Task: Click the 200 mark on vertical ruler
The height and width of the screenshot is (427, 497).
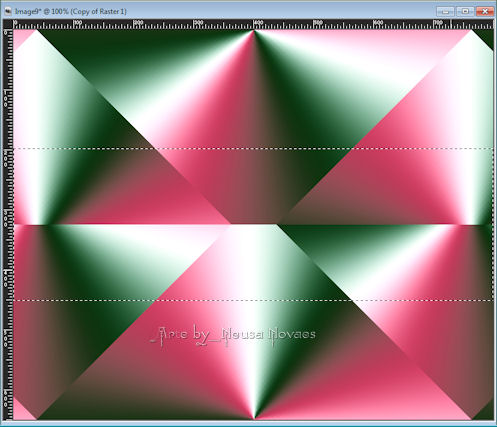Action: coord(7,155)
